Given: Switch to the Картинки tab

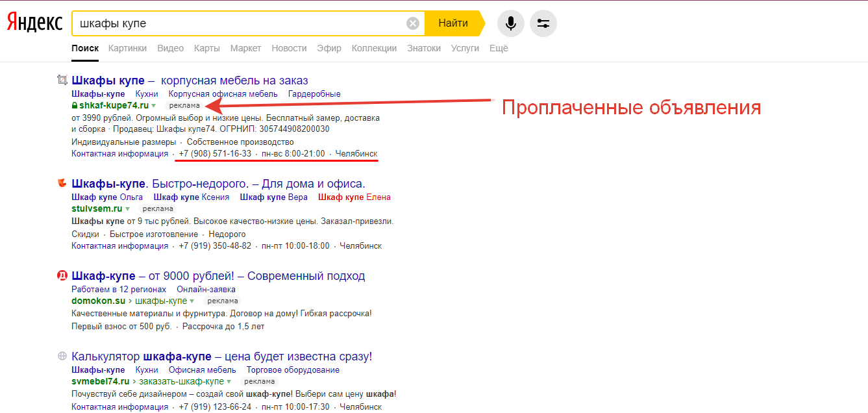Looking at the screenshot, I should (x=127, y=48).
